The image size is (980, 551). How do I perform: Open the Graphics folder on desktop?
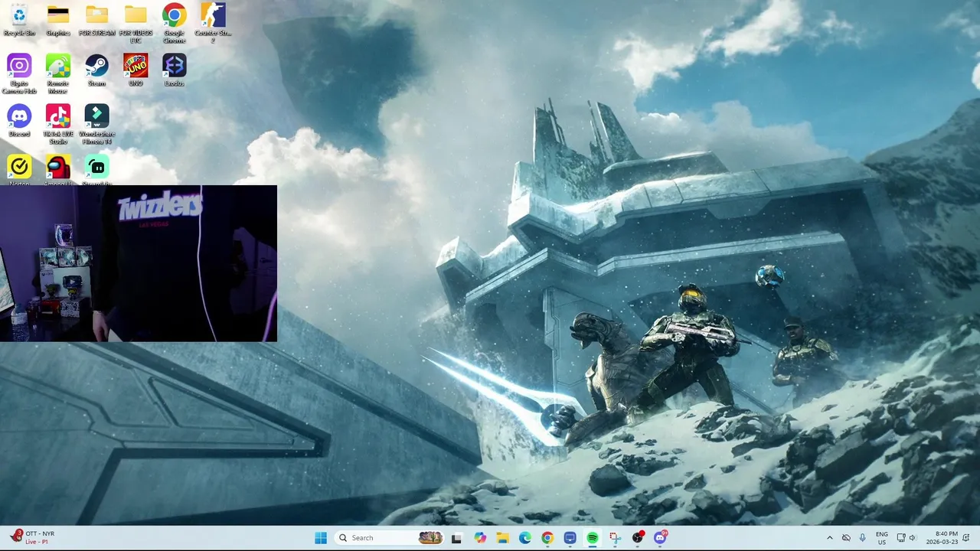coord(58,20)
